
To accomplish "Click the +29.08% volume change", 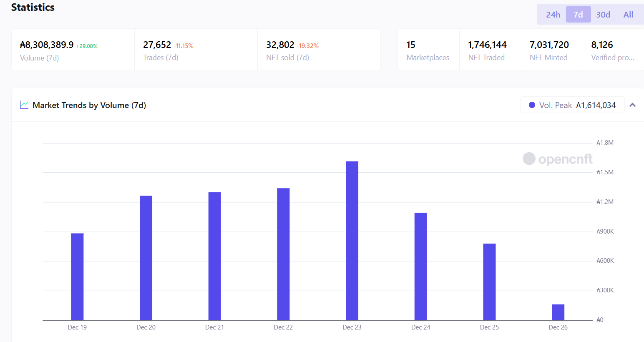I will tap(87, 46).
